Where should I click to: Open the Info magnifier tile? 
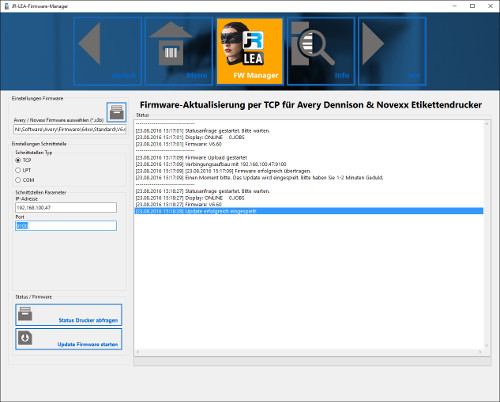[321, 51]
